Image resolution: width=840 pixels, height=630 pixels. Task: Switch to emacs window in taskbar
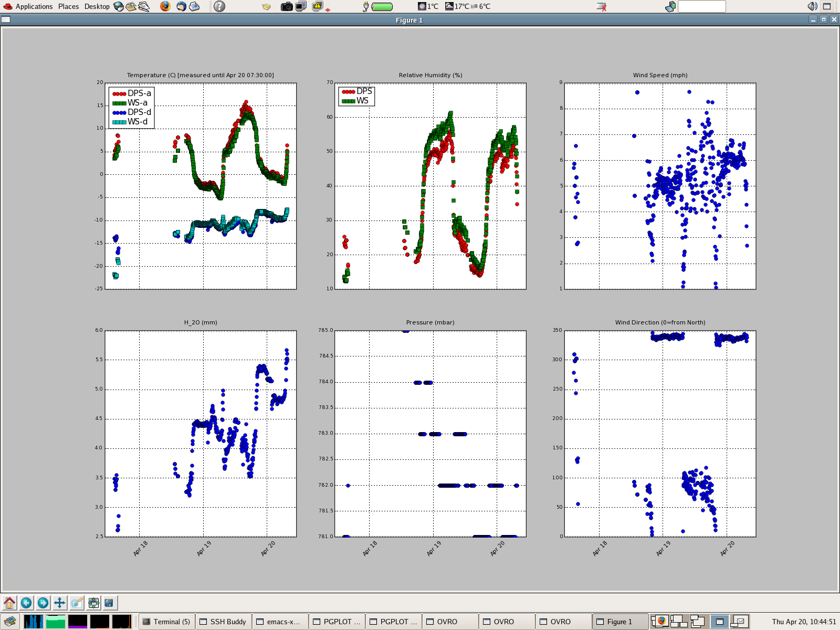280,622
